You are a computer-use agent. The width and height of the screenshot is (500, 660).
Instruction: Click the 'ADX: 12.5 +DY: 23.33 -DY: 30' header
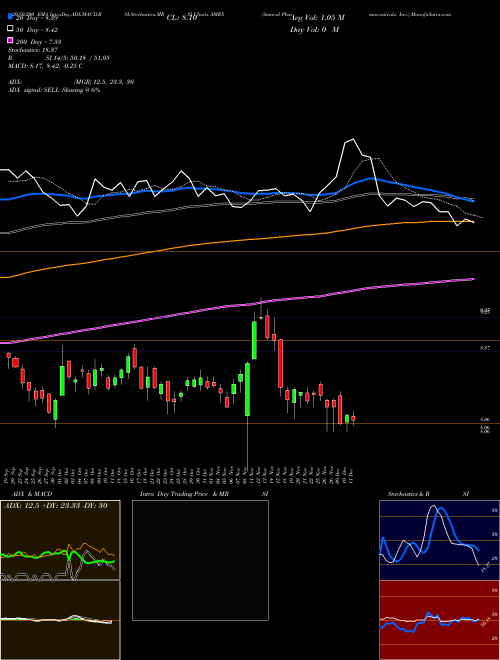[54, 506]
